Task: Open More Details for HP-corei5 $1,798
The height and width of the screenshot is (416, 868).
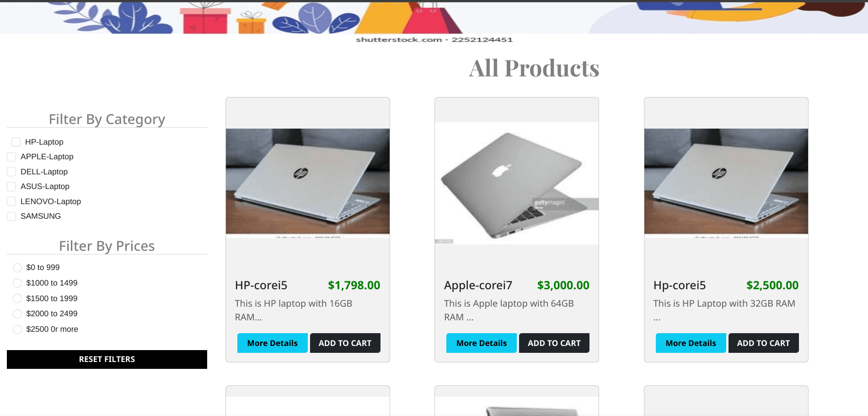Action: click(x=272, y=343)
